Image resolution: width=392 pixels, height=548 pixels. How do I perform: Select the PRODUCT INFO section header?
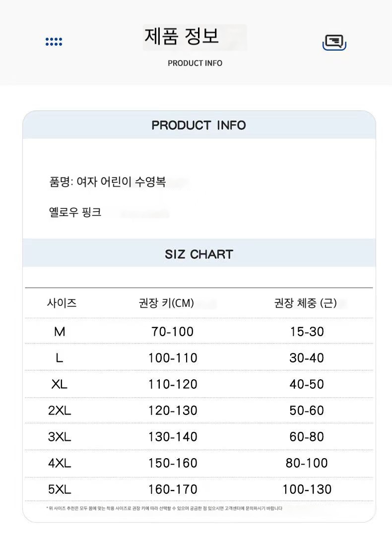tap(199, 125)
